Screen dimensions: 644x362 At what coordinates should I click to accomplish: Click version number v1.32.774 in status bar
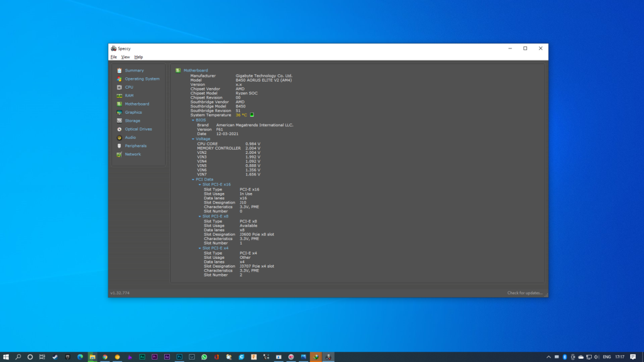pos(120,293)
